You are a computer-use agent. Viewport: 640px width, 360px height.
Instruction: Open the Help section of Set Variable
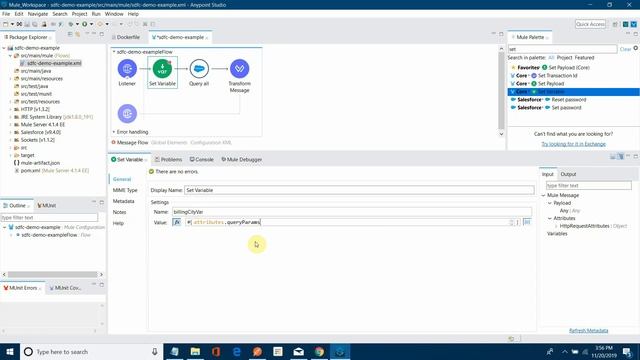(x=118, y=223)
